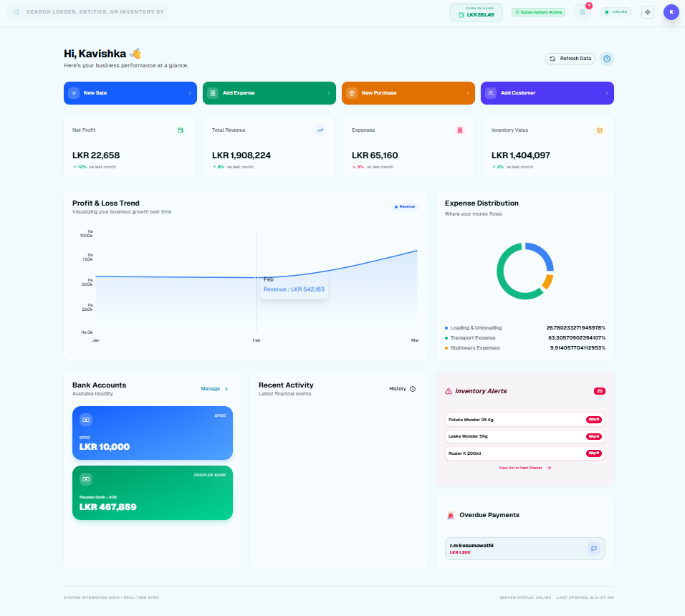The image size is (685, 616).
Task: Select the LKR 22,658 net profit value
Action: tap(96, 155)
